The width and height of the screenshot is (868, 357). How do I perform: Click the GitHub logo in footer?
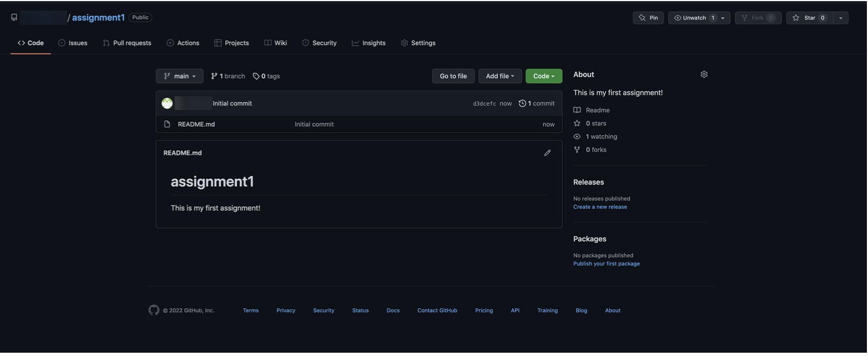[x=154, y=310]
